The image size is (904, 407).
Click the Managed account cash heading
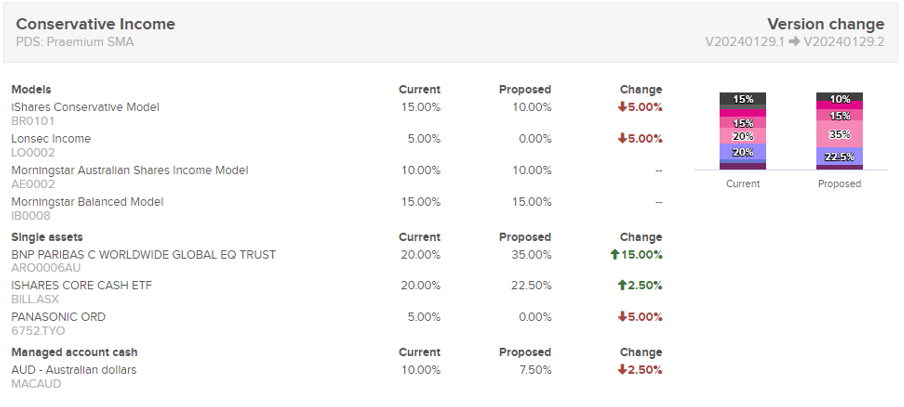tap(74, 352)
